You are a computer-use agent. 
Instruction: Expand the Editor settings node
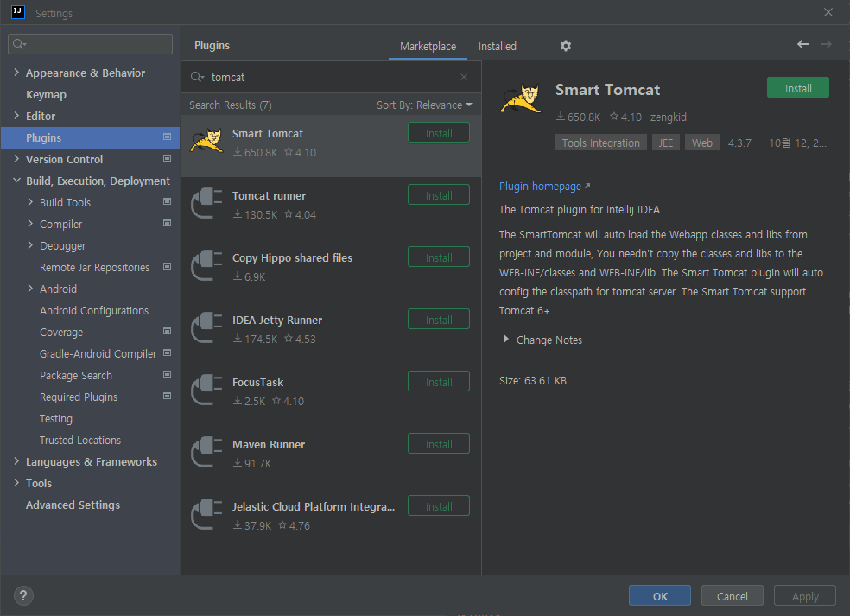16,116
